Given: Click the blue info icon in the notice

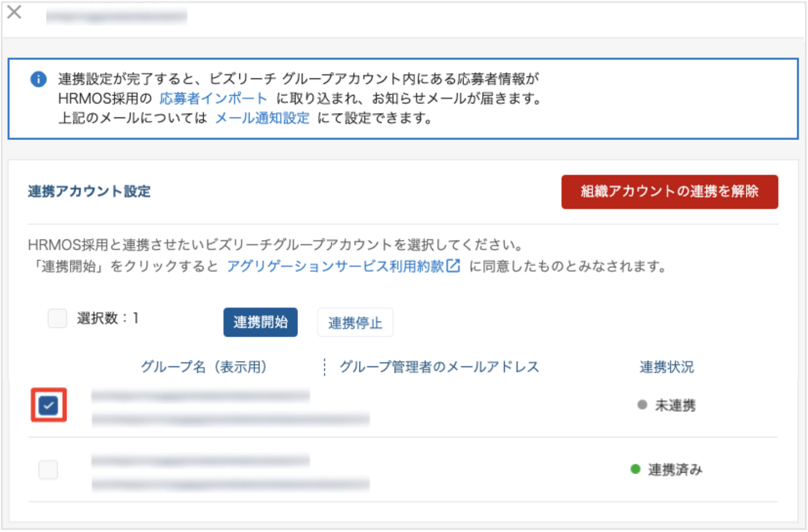Looking at the screenshot, I should pos(39,79).
